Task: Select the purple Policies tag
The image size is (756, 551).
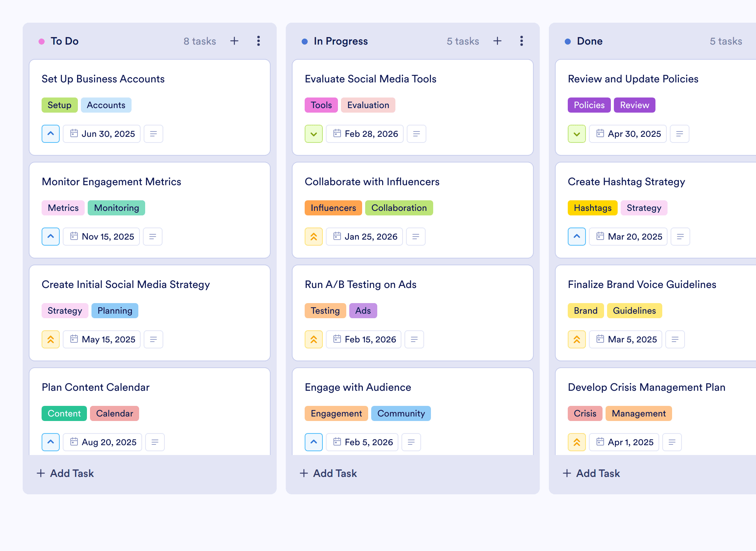Action: (589, 105)
